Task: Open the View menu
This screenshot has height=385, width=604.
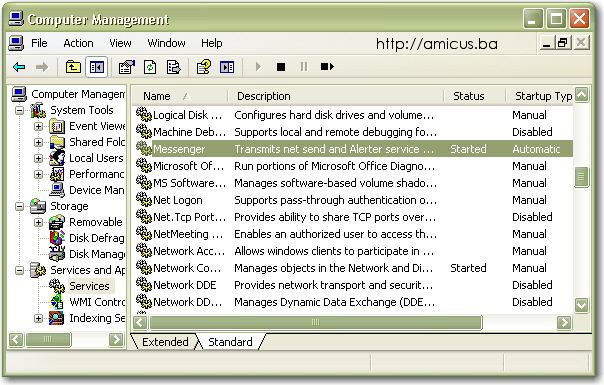Action: click(x=120, y=43)
